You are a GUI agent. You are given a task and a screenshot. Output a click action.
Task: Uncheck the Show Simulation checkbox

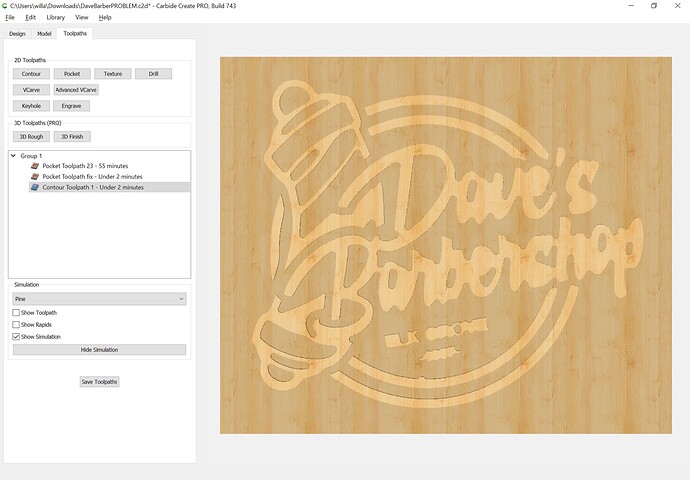(x=16, y=337)
